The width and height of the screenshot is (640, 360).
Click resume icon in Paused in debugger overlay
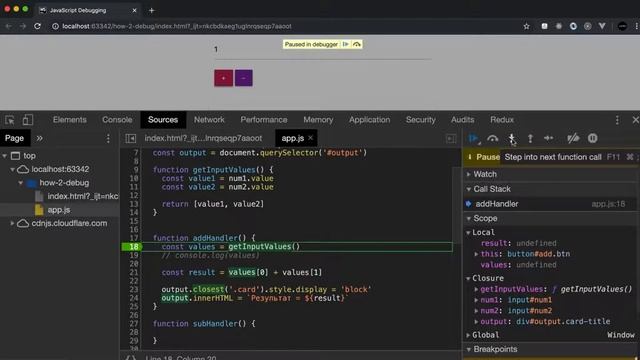(346, 44)
